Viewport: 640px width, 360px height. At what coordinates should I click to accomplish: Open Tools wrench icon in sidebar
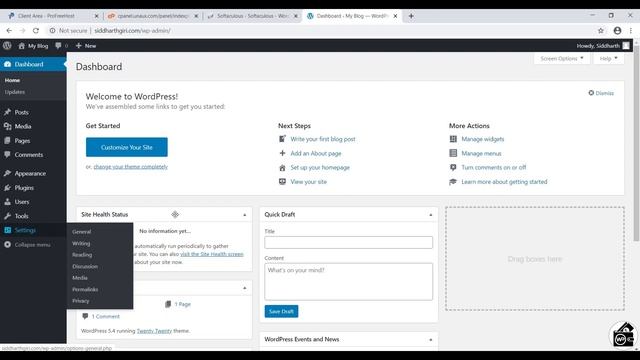7,216
